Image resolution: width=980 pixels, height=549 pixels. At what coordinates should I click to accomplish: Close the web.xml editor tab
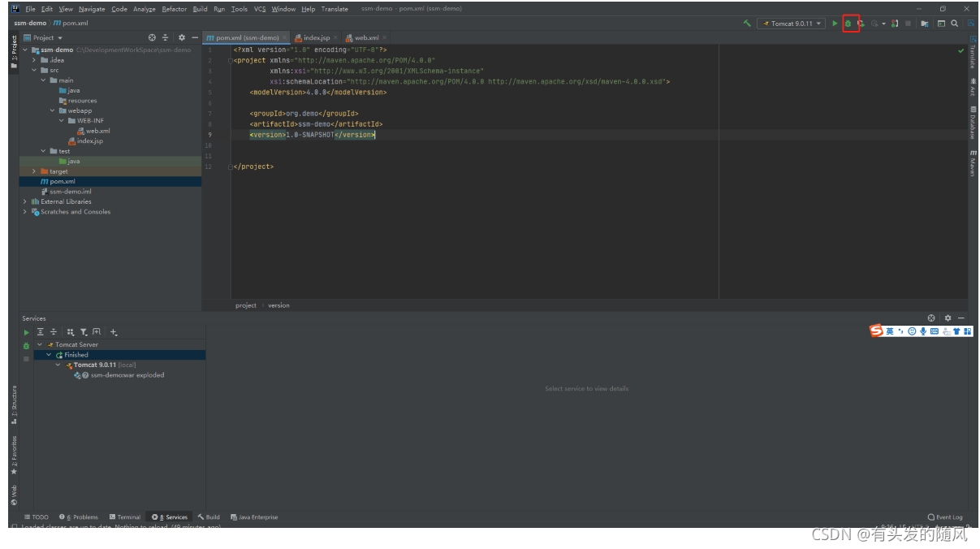[x=384, y=38]
